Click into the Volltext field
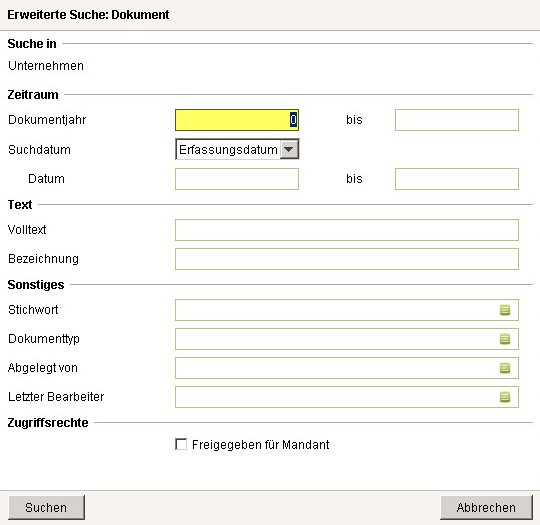The height and width of the screenshot is (525, 540). coord(347,230)
